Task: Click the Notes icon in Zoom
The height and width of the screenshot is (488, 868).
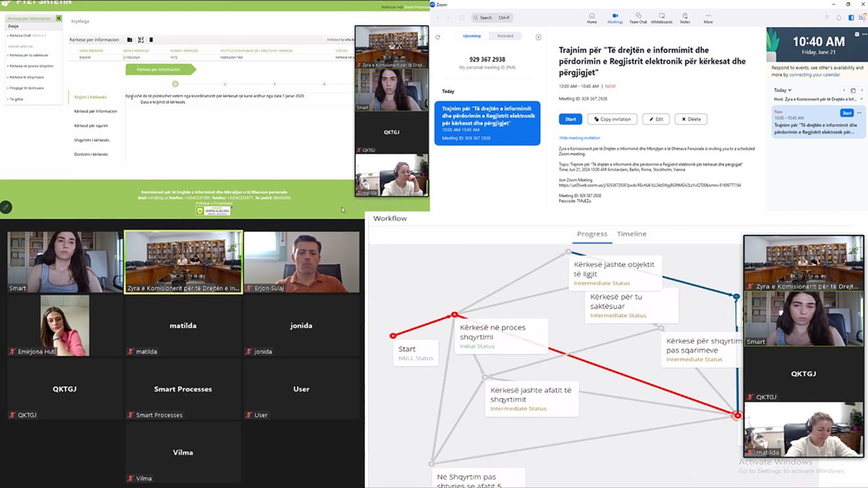Action: 685,18
